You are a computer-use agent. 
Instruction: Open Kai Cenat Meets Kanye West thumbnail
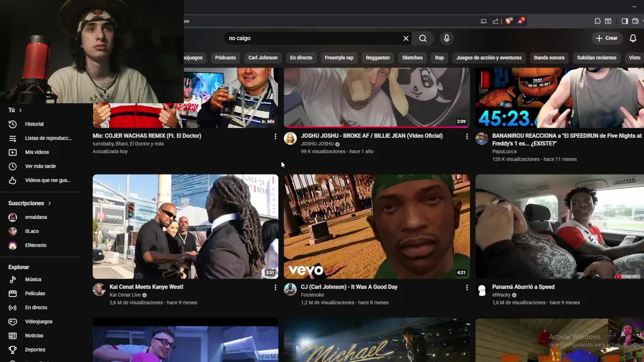(186, 227)
